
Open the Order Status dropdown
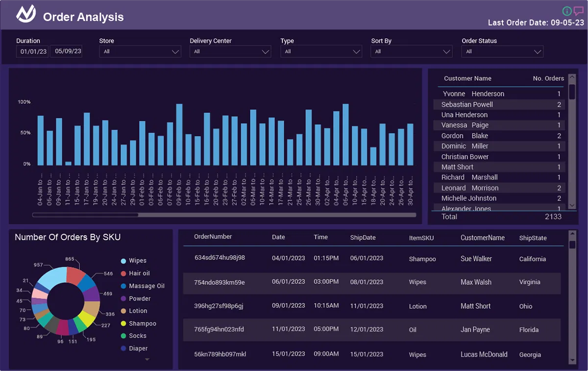click(x=502, y=51)
